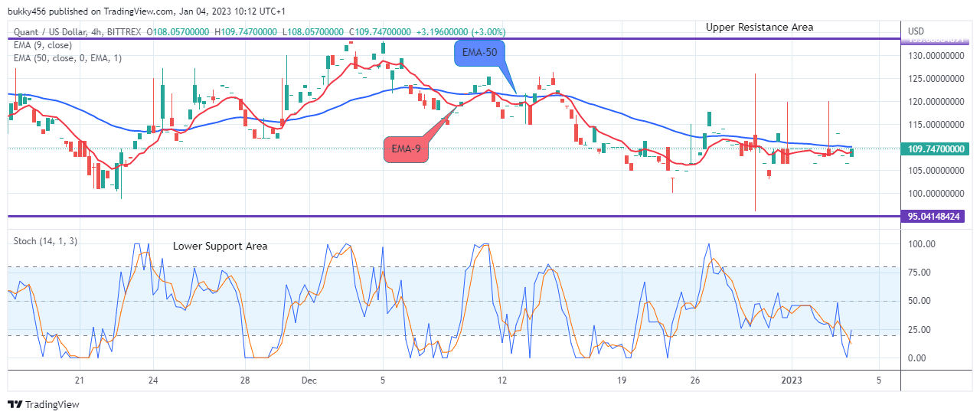Viewport: 980px width, 418px height.
Task: Click the '21' date on the time axis
Action: (79, 380)
